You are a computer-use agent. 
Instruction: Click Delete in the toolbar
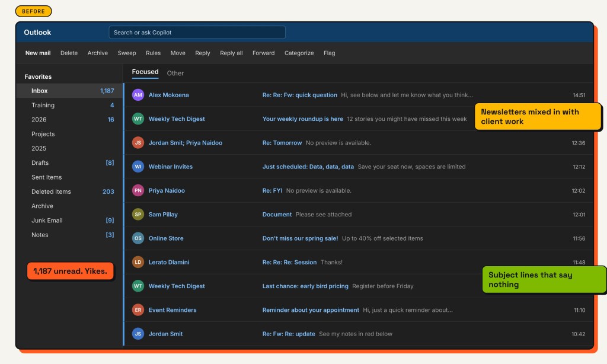(69, 53)
